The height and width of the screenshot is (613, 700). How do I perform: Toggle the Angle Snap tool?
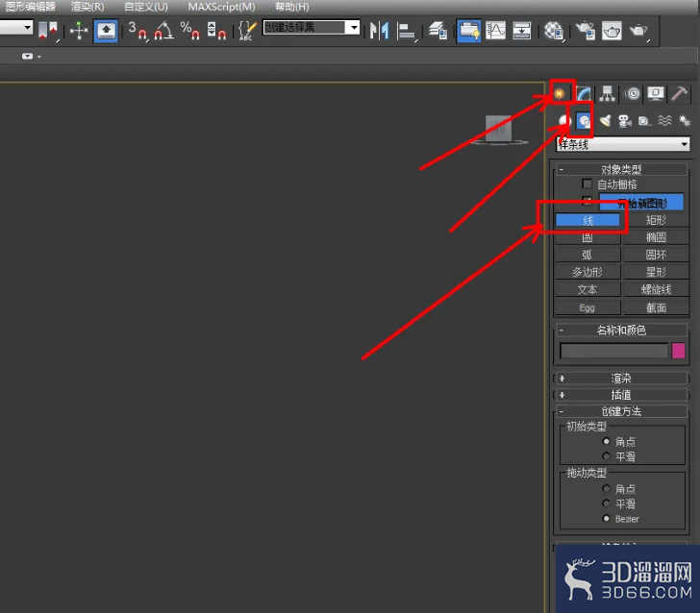pyautogui.click(x=163, y=31)
